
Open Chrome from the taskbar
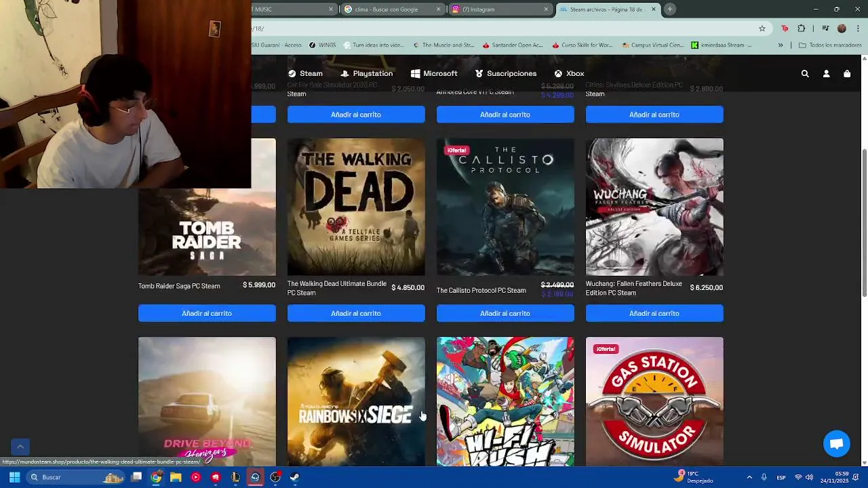156,477
